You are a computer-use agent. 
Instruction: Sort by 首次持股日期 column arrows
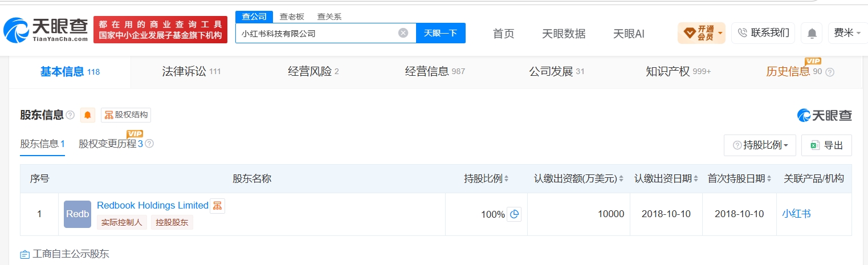[769, 179]
